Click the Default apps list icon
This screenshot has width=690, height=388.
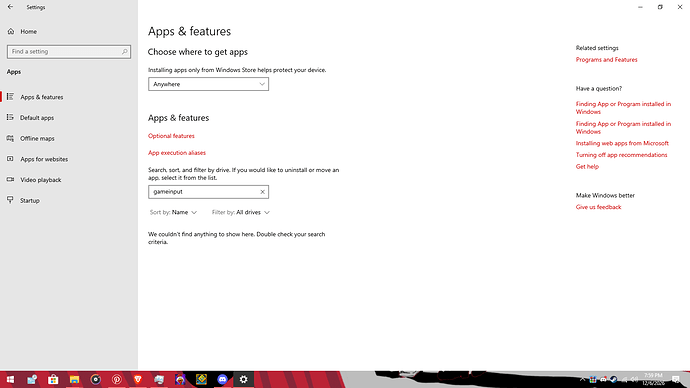(x=10, y=117)
